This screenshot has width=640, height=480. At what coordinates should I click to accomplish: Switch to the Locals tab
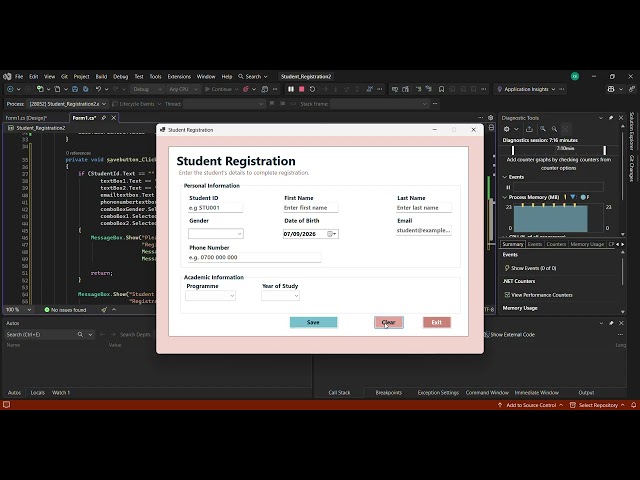[x=38, y=393]
